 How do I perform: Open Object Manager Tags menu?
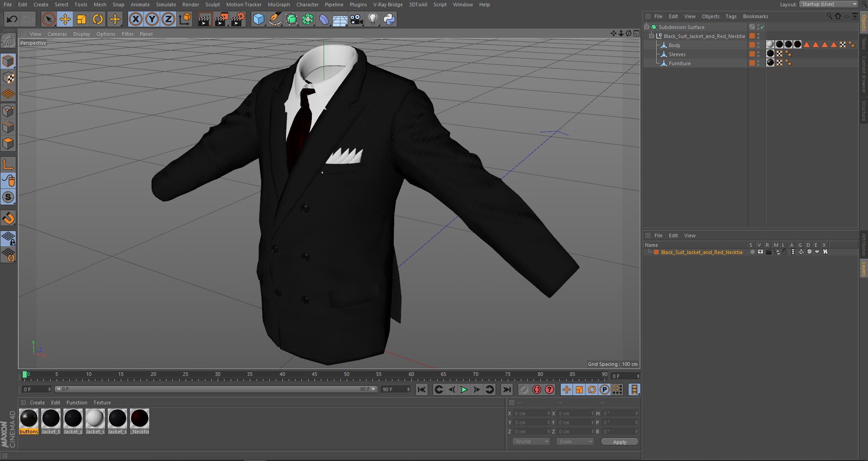(x=731, y=16)
